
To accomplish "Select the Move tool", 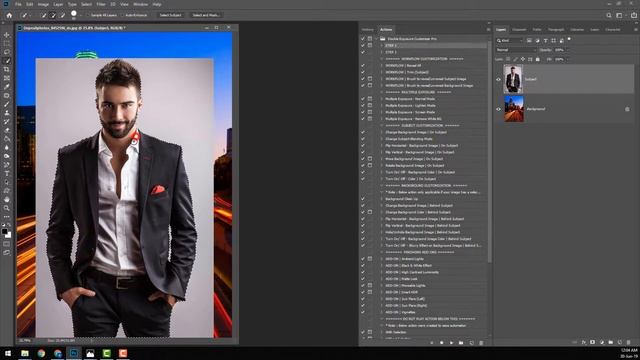I will [x=7, y=35].
